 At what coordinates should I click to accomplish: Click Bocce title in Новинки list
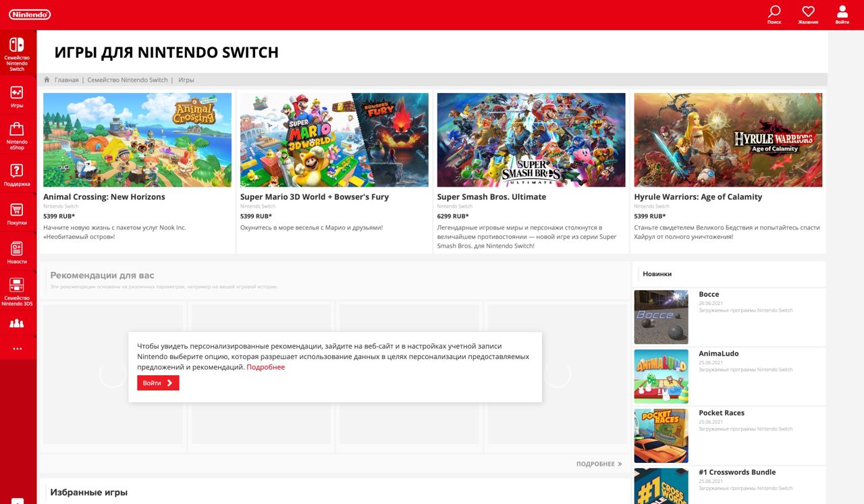click(x=709, y=294)
